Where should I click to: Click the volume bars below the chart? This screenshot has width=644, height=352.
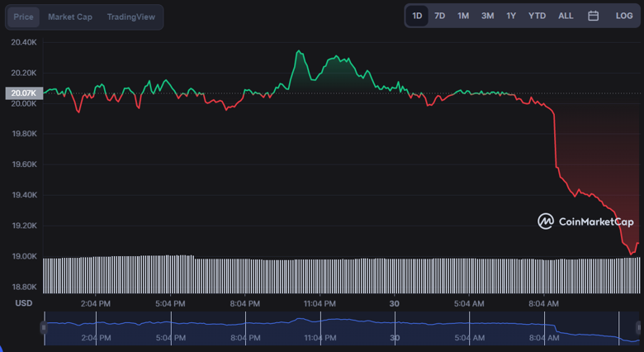pos(330,274)
